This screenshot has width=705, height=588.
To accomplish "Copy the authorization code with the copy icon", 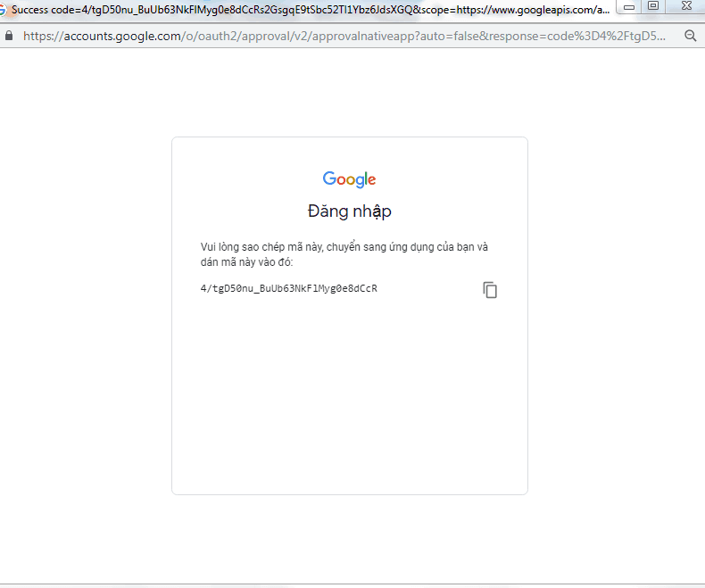I will pyautogui.click(x=490, y=290).
